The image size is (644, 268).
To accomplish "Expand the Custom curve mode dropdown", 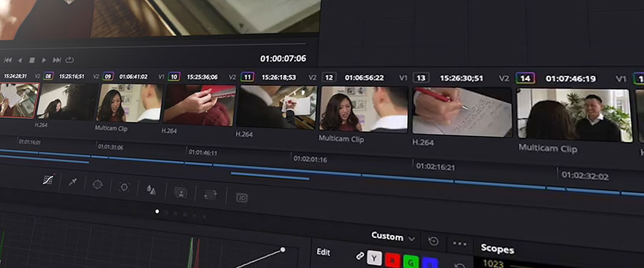I will (x=393, y=237).
